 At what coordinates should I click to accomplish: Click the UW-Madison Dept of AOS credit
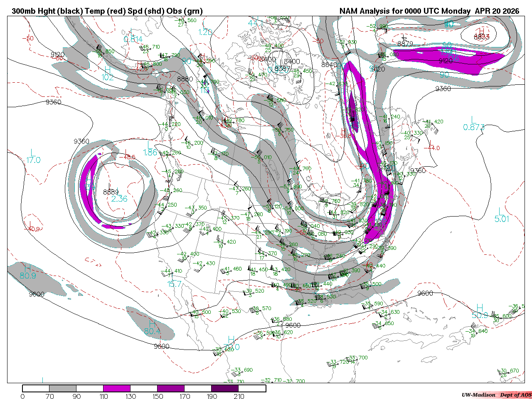click(x=496, y=395)
